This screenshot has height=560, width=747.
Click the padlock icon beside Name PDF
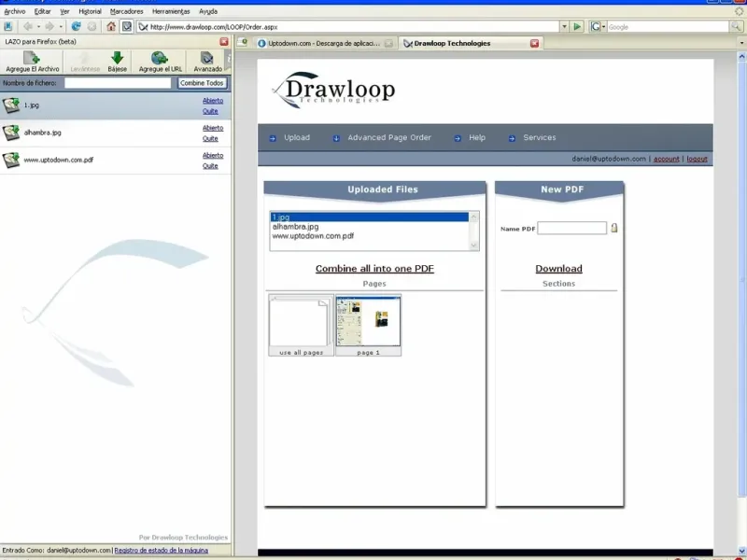(x=614, y=228)
